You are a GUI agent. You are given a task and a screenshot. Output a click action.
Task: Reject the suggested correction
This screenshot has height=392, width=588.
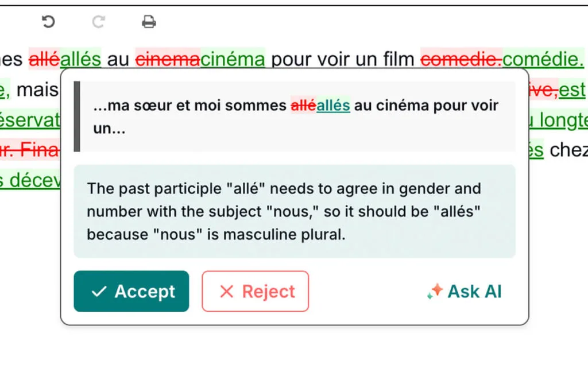[255, 292]
